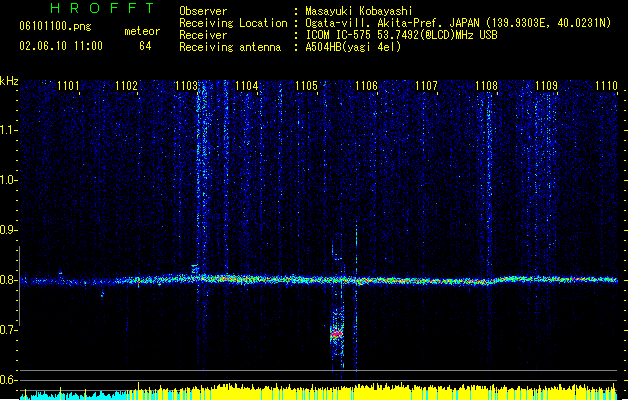
Task: Click the date stamp 02.06.10 11:00
Action: point(61,46)
